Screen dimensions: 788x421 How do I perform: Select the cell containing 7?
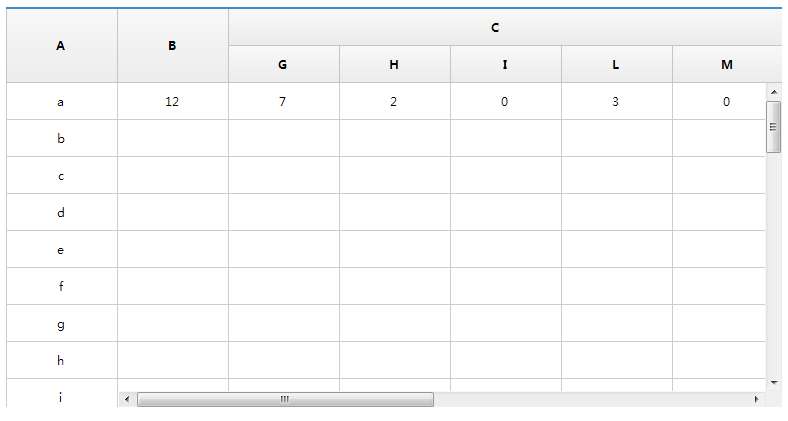283,102
